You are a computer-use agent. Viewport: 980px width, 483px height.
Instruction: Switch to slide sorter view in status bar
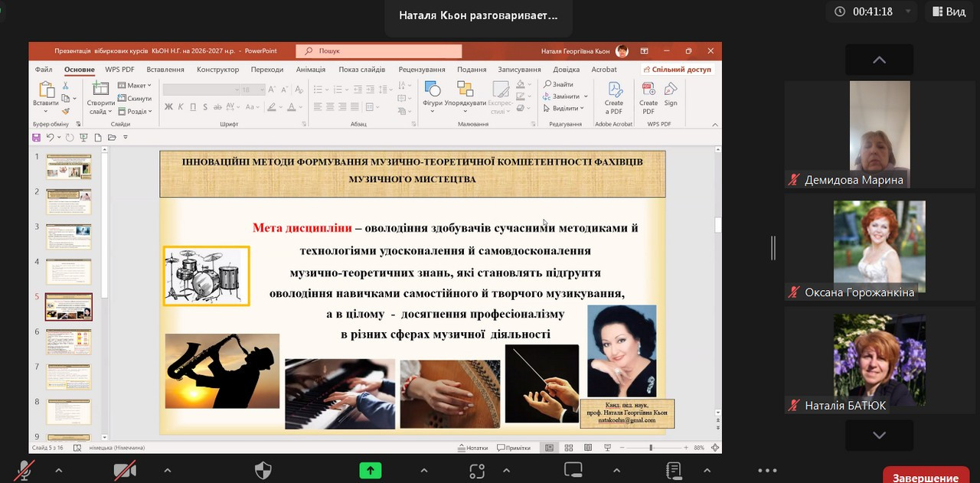coord(568,448)
